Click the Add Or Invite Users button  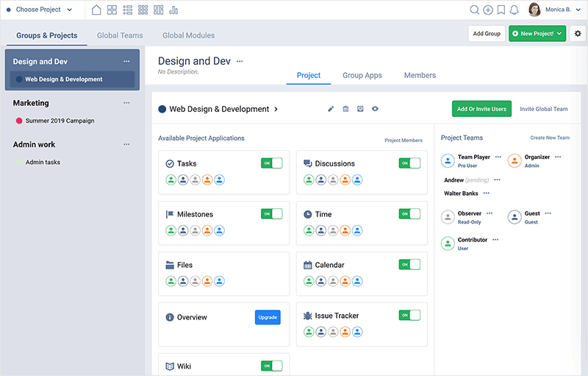481,109
